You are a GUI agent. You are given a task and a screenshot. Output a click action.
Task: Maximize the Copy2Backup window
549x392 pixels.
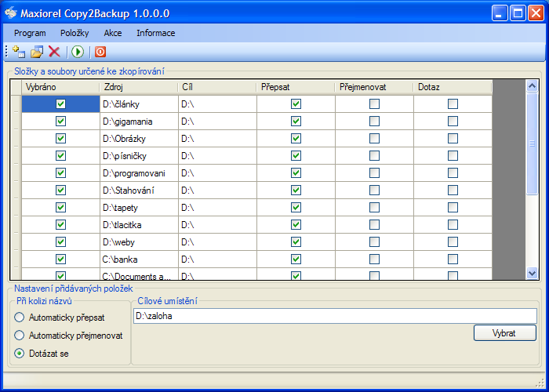(x=518, y=13)
